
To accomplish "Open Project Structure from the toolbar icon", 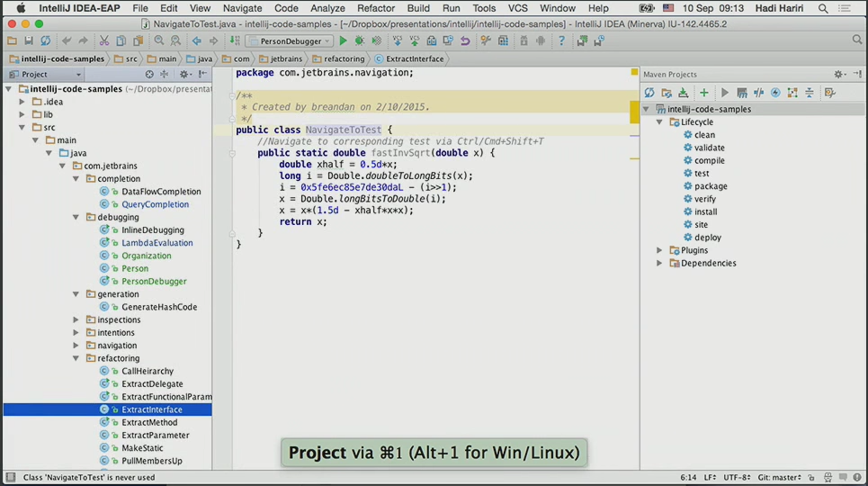I will [x=503, y=41].
